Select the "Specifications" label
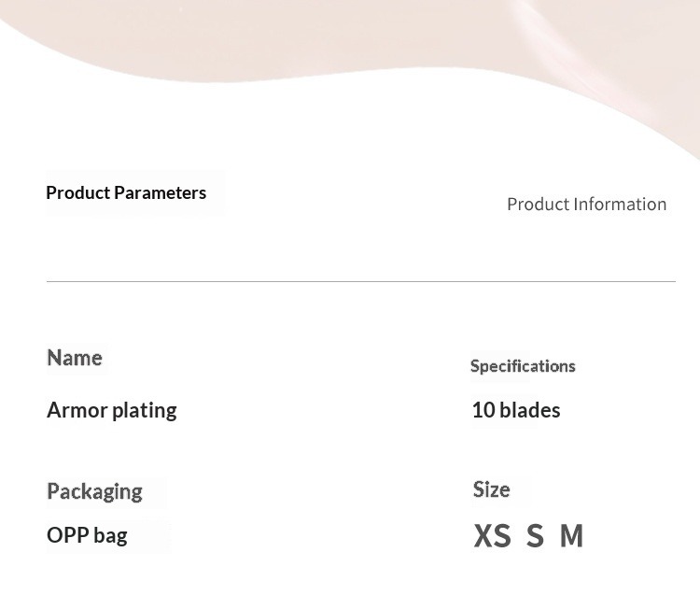700x595 pixels. point(523,365)
